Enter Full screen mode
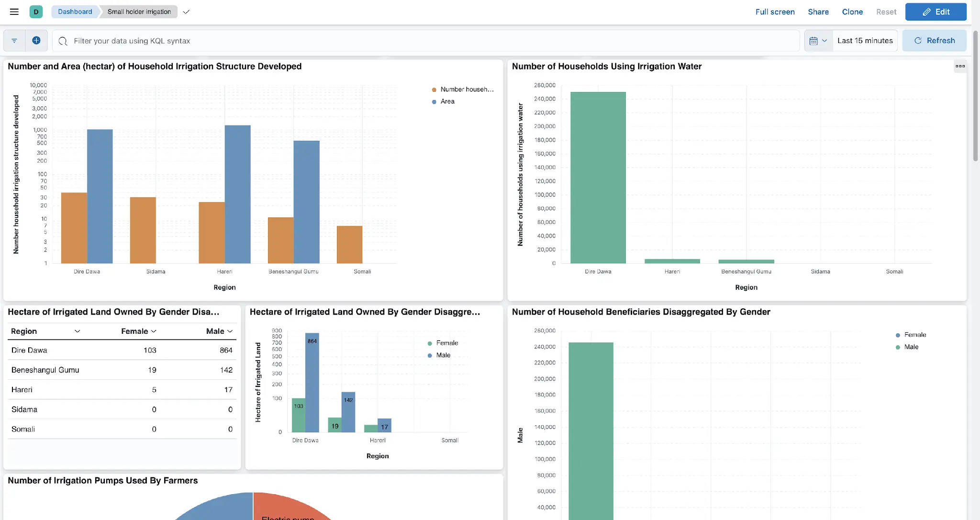The image size is (980, 520). point(775,12)
